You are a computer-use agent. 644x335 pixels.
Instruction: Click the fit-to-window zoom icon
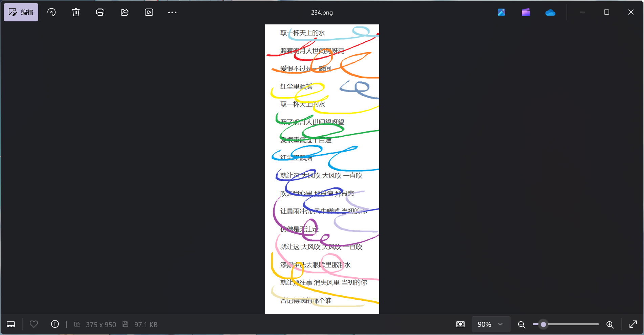[460, 324]
